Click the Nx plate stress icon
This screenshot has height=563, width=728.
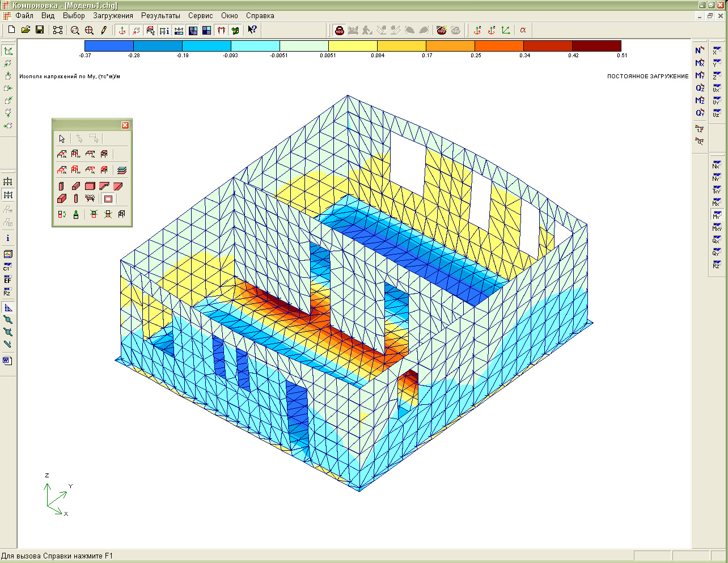pos(717,165)
